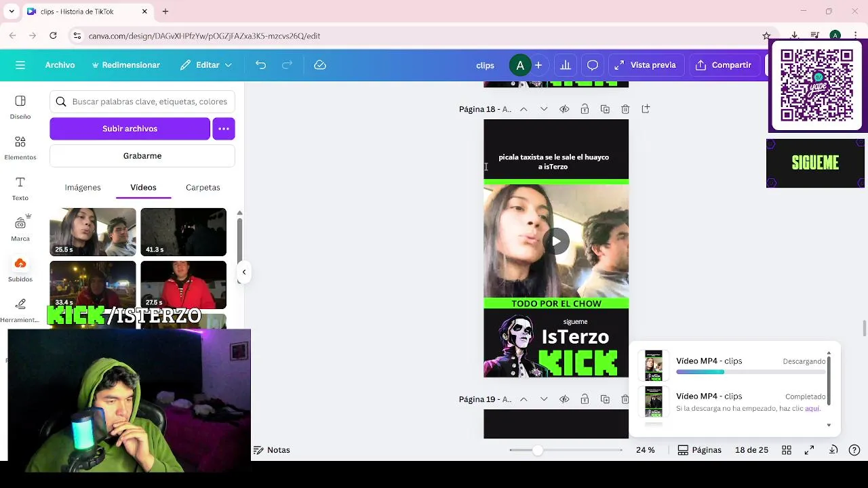Open the help question mark icon
This screenshot has height=488, width=868.
[x=854, y=450]
